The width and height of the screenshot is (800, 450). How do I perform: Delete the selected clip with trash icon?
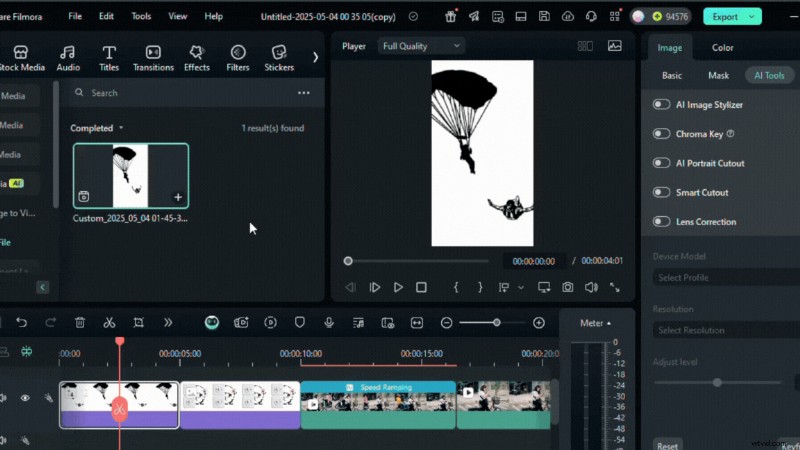[80, 322]
